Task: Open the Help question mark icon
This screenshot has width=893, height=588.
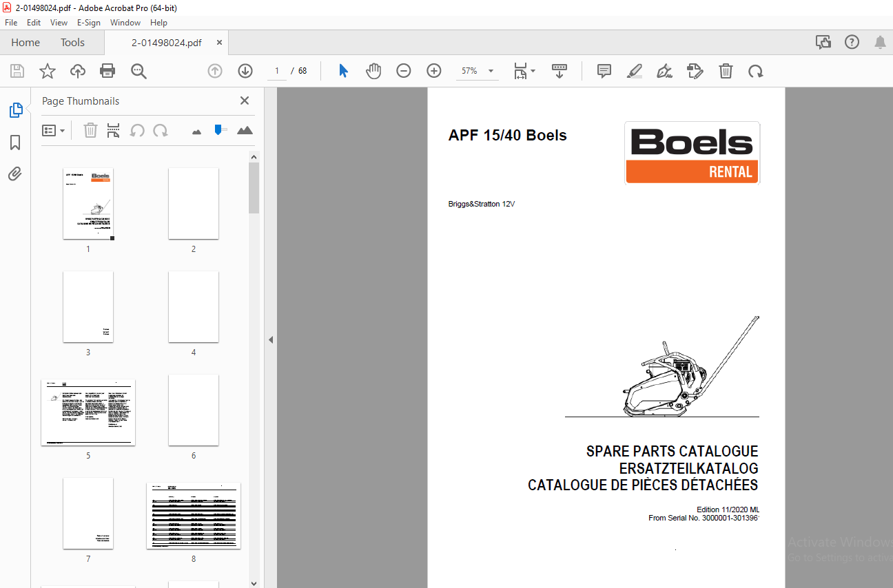Action: coord(852,42)
